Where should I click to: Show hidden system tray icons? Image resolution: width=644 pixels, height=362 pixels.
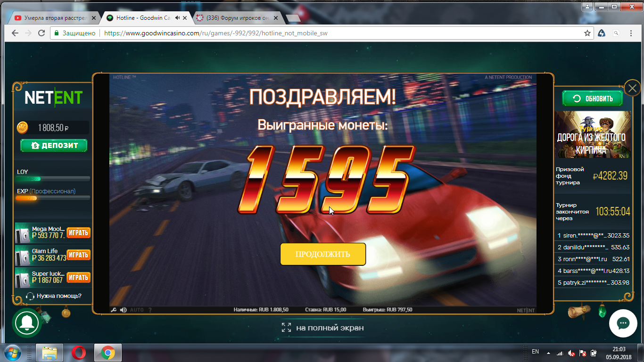coord(548,353)
